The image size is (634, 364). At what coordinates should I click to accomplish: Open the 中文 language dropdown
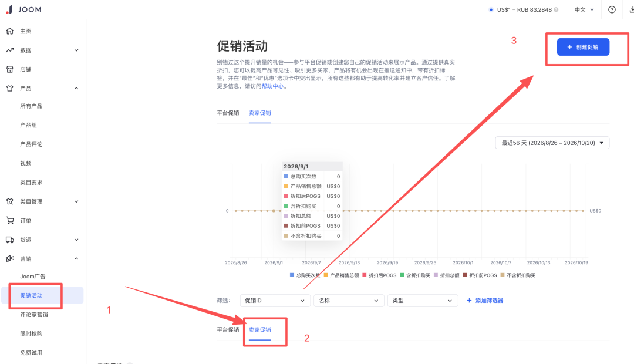tap(584, 9)
